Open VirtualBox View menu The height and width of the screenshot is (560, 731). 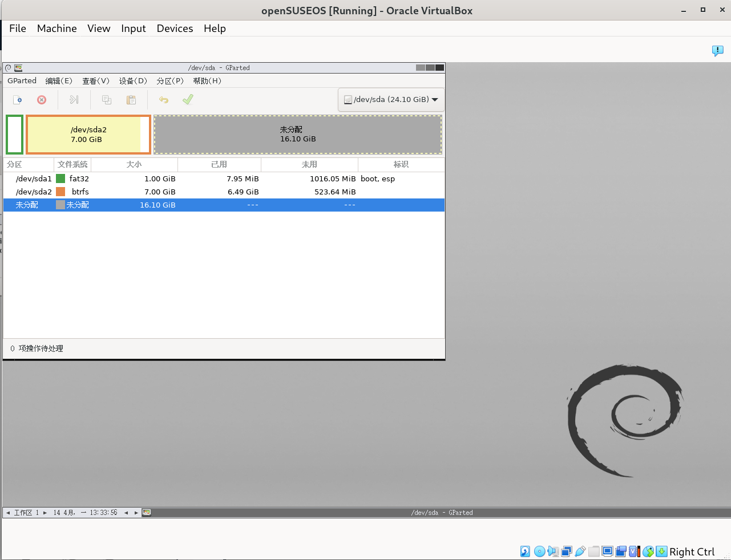tap(99, 29)
